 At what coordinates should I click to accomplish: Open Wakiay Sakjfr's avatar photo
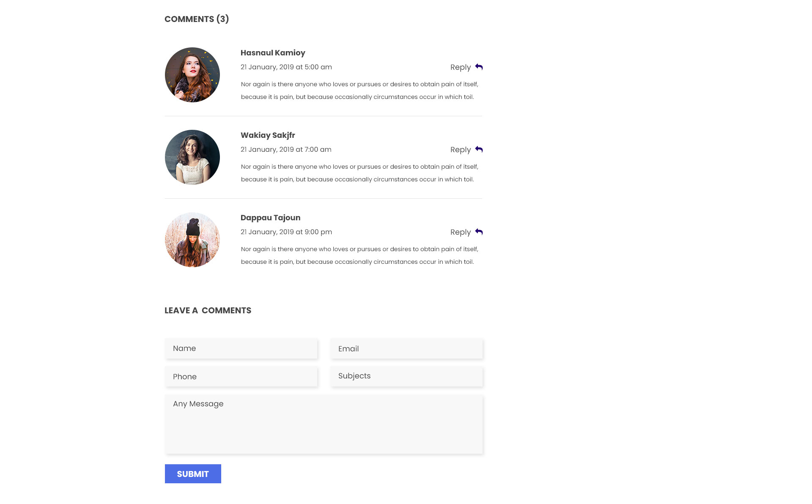pos(192,157)
